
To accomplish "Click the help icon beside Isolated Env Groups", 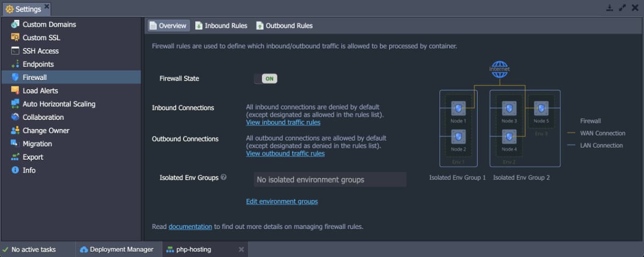I will 223,177.
